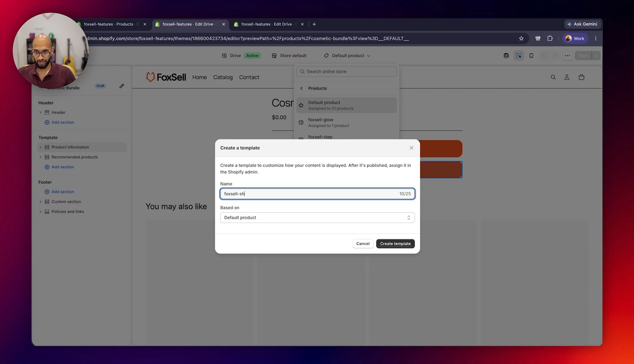The width and height of the screenshot is (634, 364).
Task: Select the Policies and links row
Action: [x=82, y=212]
